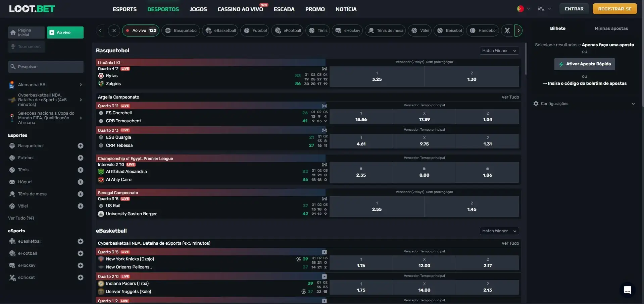Toggle the green Ao vivo button
This screenshot has width=644, height=304.
(65, 32)
